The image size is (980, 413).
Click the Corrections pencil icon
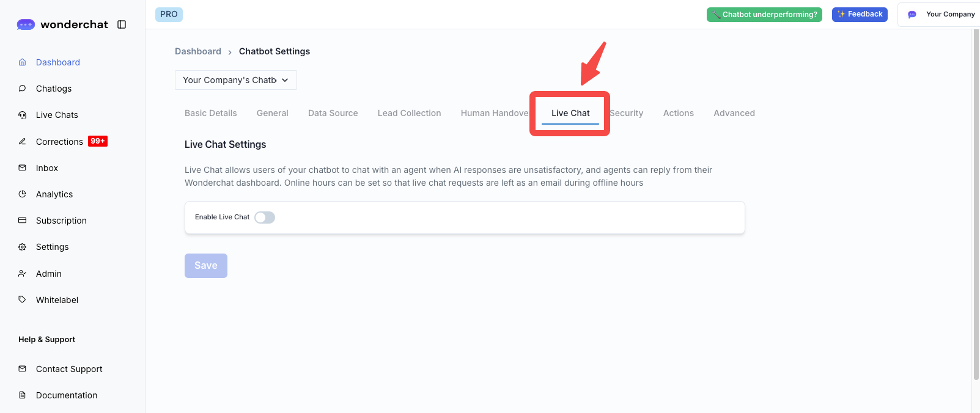point(23,142)
